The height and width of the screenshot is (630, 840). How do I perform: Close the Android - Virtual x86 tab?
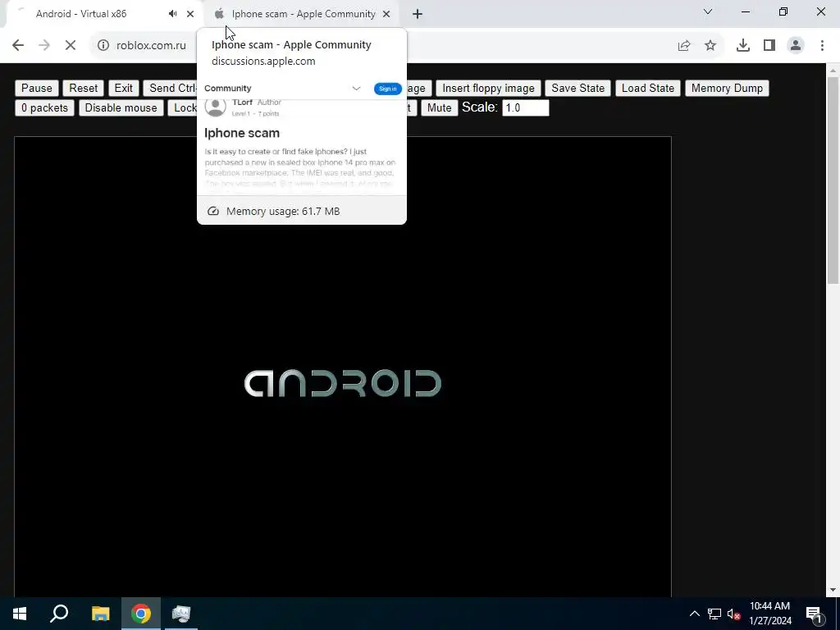pos(190,14)
